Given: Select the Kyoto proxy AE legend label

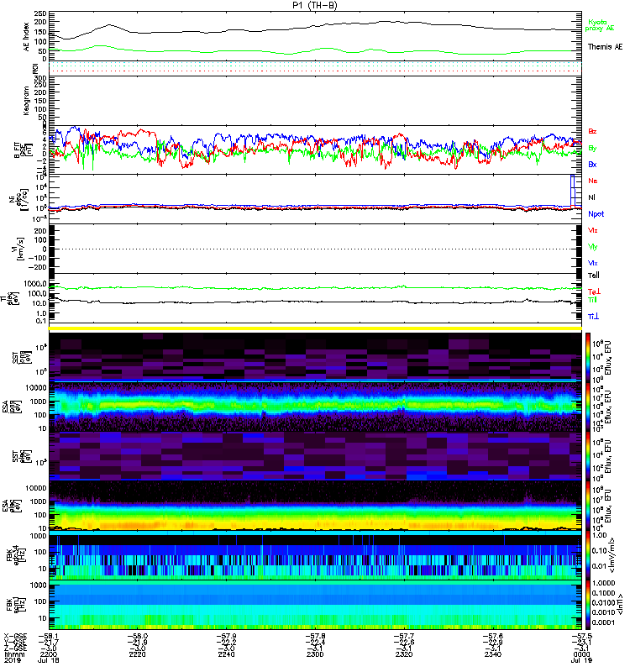Looking at the screenshot, I should [x=599, y=25].
